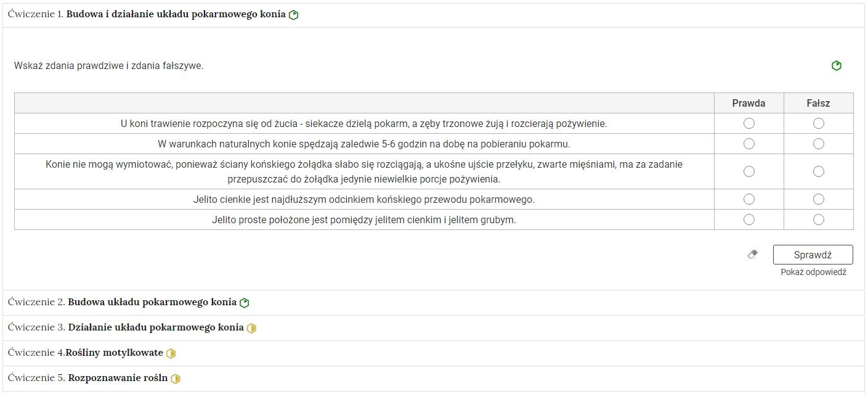Click the yellow icon beside Rozpoznawanie roślin
This screenshot has height=394, width=868.
click(x=176, y=379)
